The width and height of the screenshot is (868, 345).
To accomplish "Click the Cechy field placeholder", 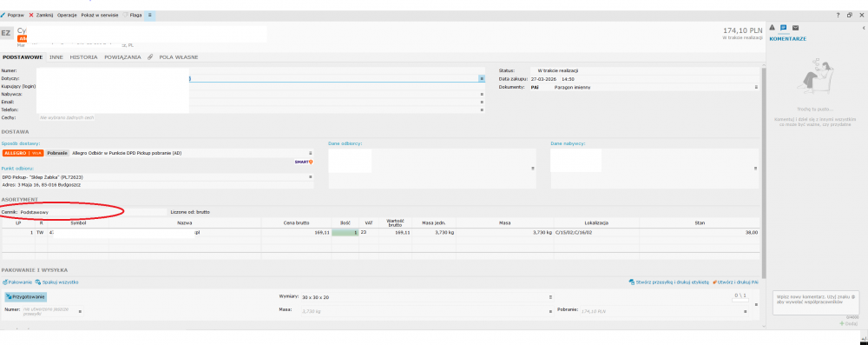I will (x=67, y=117).
